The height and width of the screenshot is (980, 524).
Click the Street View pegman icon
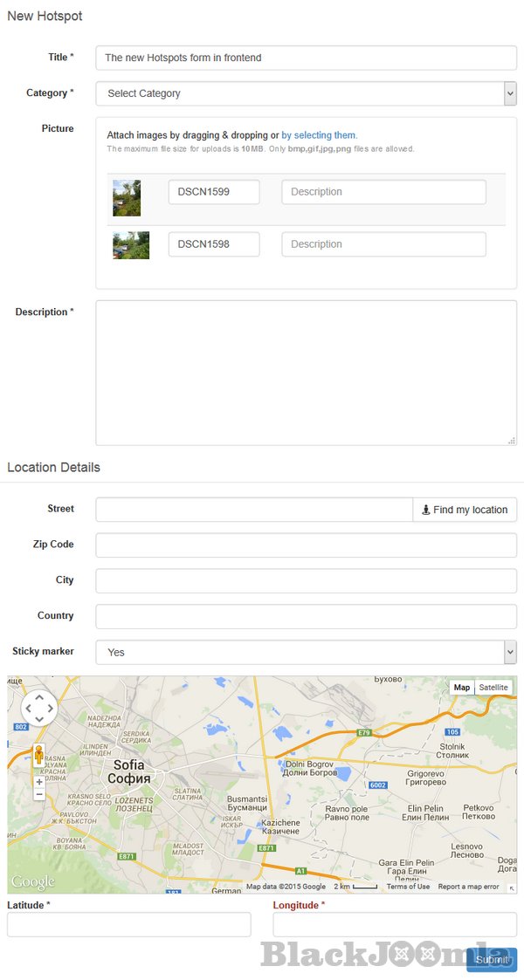[x=38, y=756]
